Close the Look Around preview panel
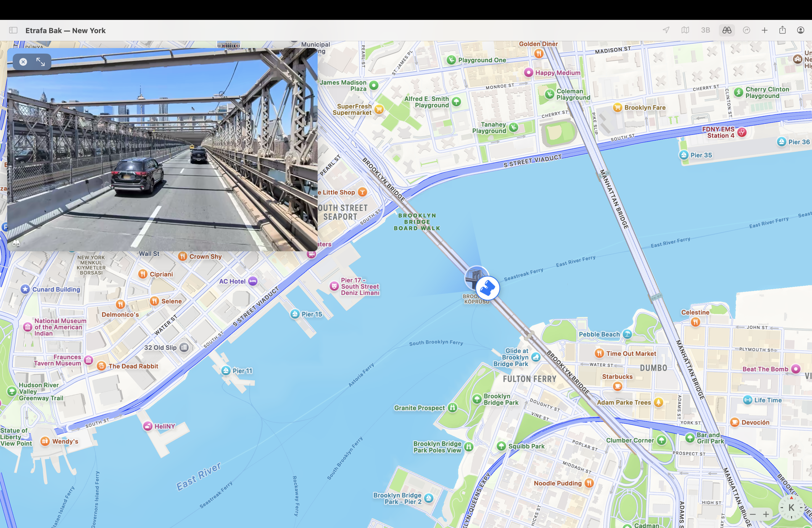This screenshot has height=528, width=812. point(23,62)
